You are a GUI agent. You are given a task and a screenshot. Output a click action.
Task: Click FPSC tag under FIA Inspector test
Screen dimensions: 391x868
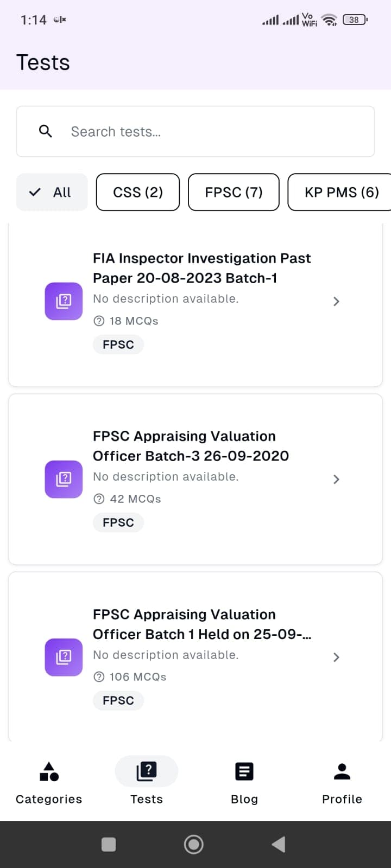(x=118, y=344)
